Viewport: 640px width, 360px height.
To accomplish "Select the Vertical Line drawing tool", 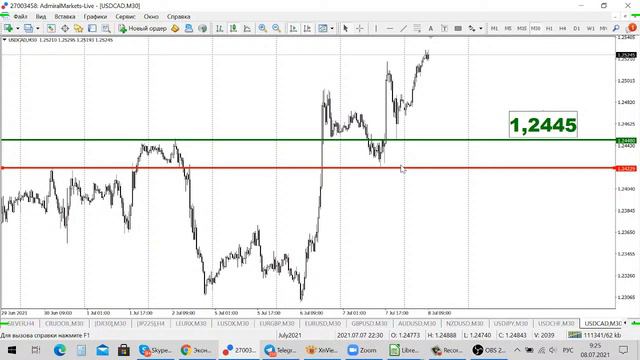I will tap(376, 28).
